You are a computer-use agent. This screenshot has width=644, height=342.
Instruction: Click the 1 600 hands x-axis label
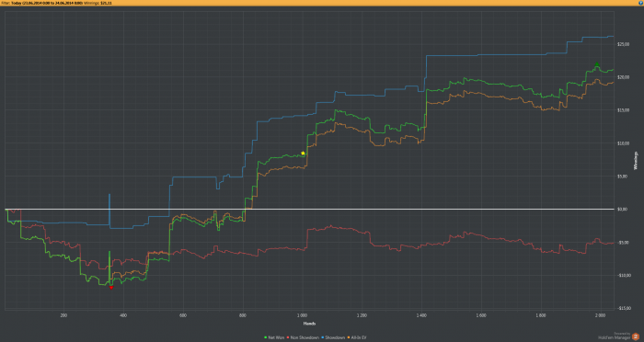point(481,315)
